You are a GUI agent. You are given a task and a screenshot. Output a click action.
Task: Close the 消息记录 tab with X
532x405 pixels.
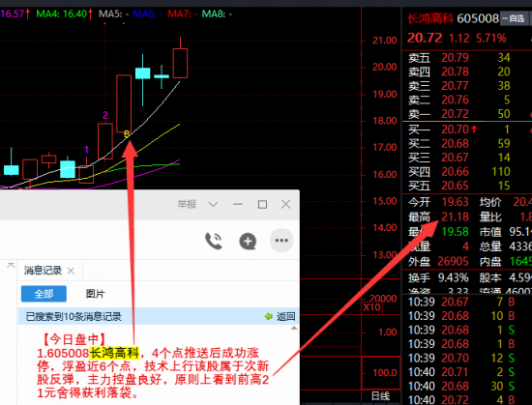click(x=71, y=271)
